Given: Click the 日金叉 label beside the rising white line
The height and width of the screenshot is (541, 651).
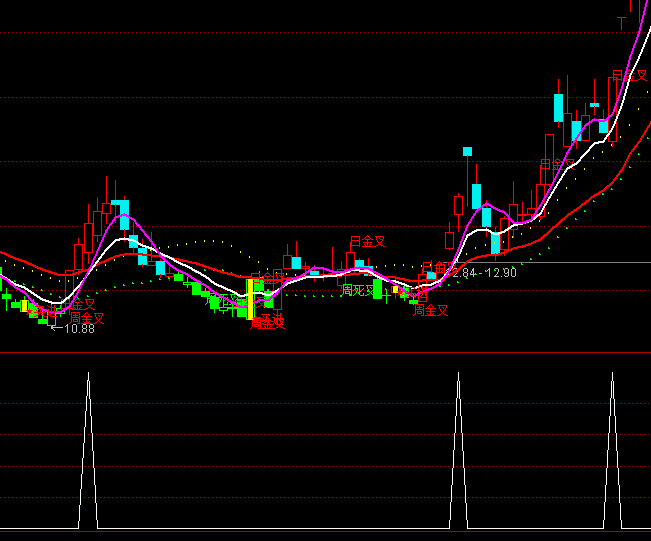Looking at the screenshot, I should tap(558, 165).
